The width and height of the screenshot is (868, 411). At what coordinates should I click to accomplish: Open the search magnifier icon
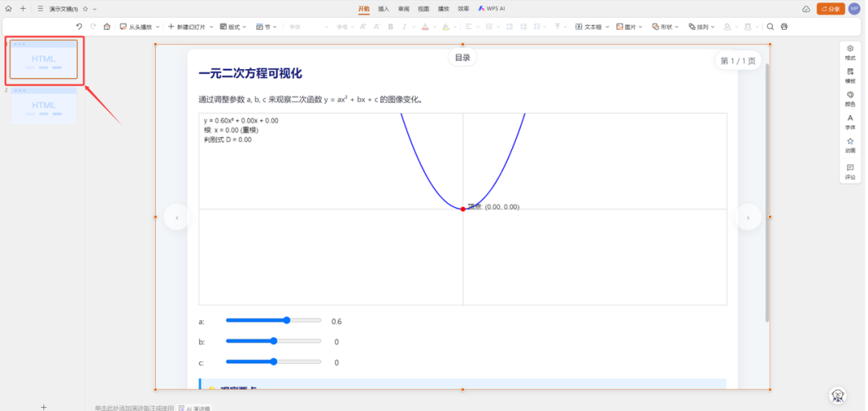pyautogui.click(x=770, y=26)
